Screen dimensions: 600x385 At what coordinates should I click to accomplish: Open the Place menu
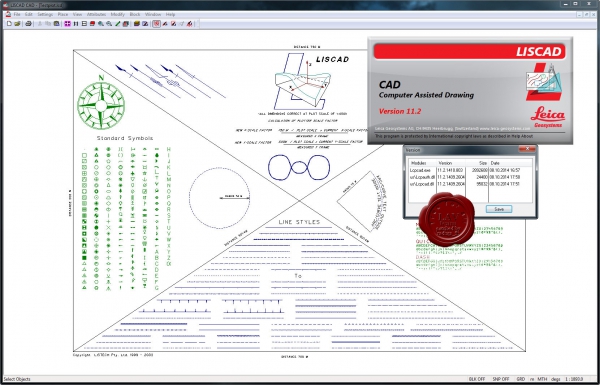tap(63, 15)
